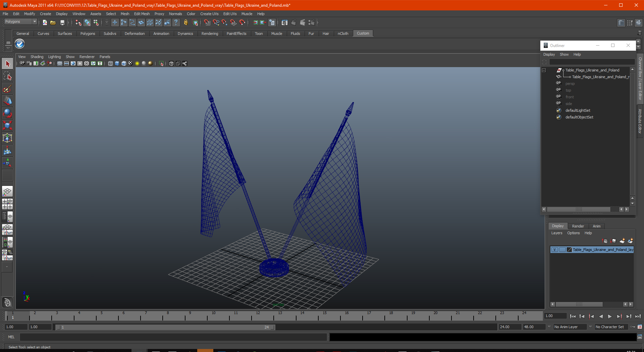This screenshot has width=644, height=352.
Task: Click the MEL command line input
Action: pos(173,337)
